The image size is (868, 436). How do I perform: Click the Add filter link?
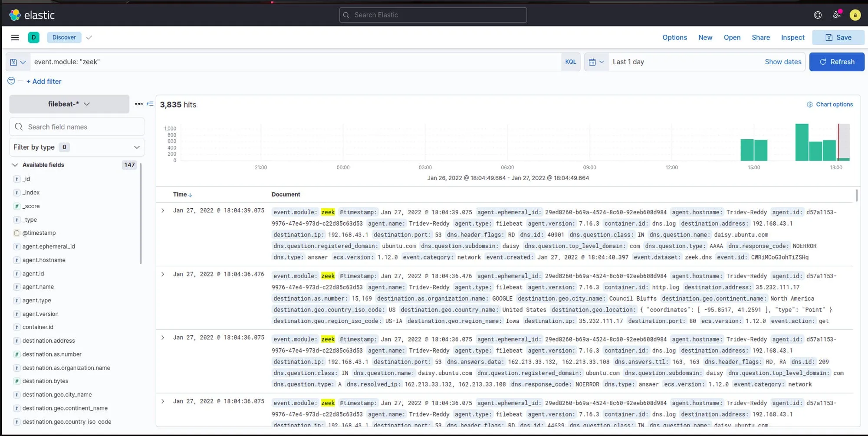[44, 81]
